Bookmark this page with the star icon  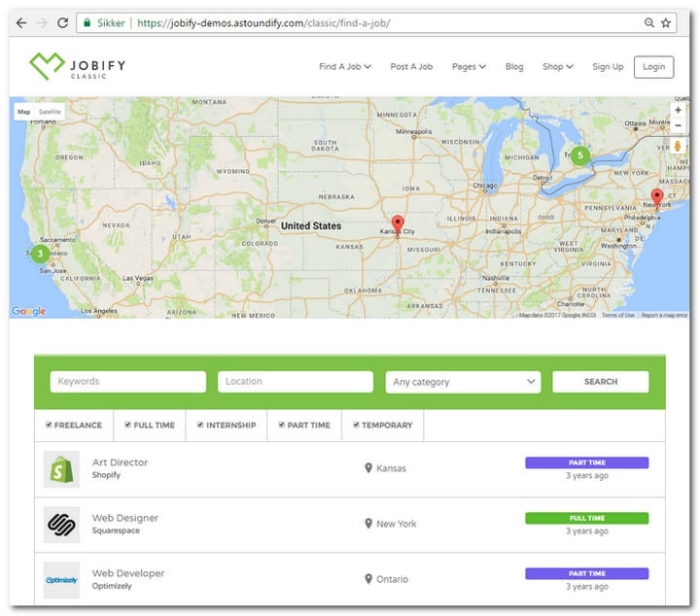coord(666,22)
